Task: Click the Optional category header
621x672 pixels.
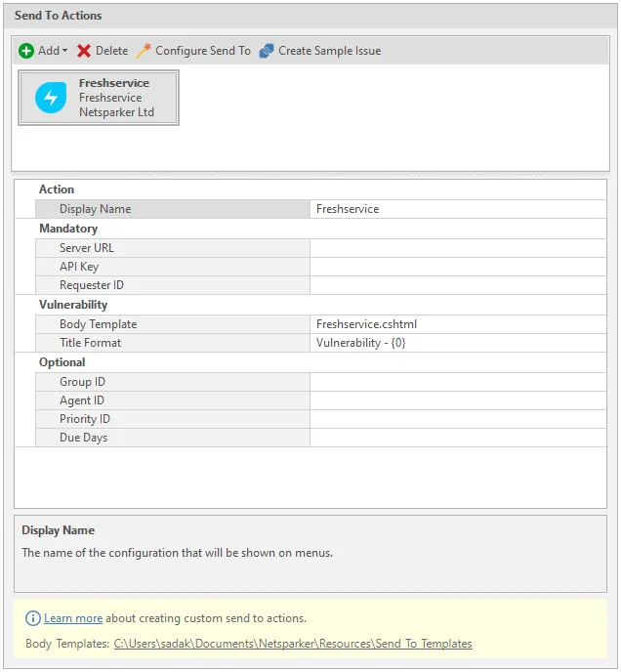Action: (x=62, y=362)
